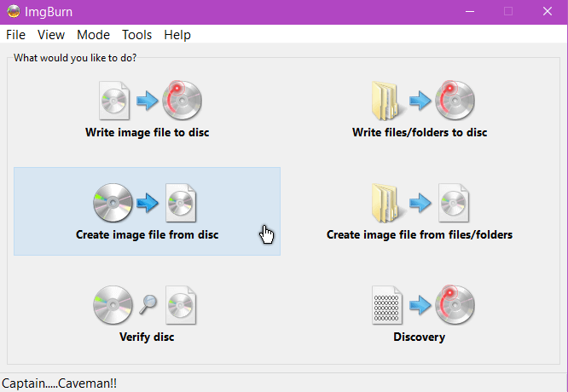Click the Create image file from files/folders icon
The width and height of the screenshot is (568, 392).
(x=420, y=203)
